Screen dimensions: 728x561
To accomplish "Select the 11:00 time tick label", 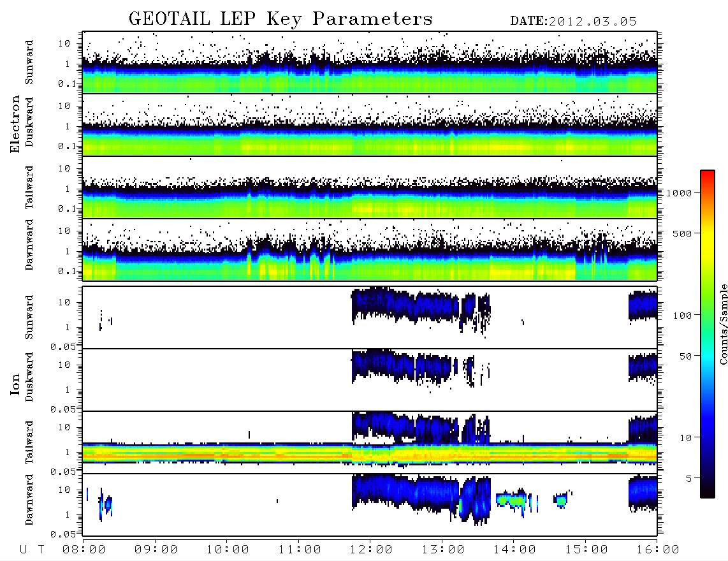I will (300, 550).
